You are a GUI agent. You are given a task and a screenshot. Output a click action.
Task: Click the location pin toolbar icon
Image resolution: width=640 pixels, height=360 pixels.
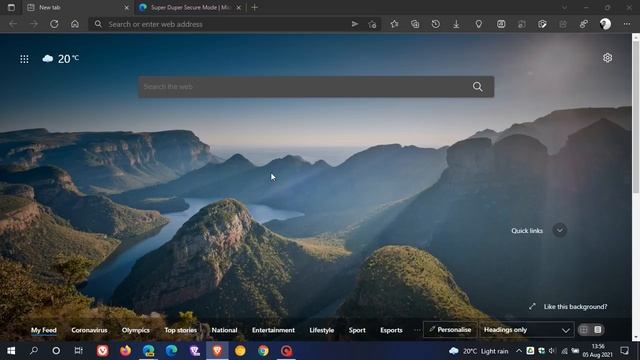coord(478,24)
